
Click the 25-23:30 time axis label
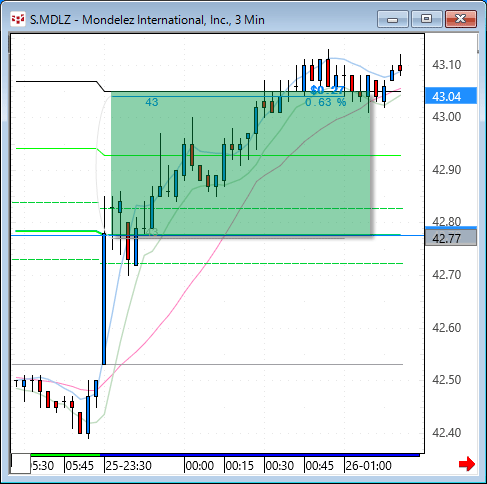(x=128, y=466)
